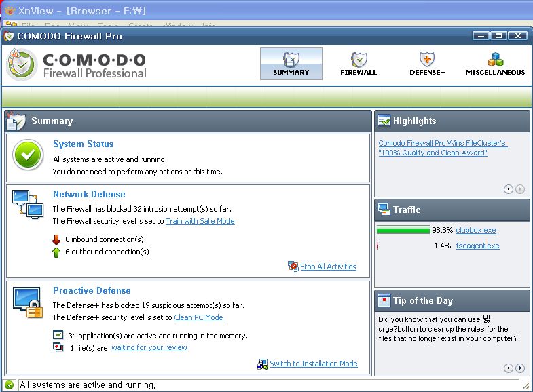Click the Summary header icon

(16, 121)
